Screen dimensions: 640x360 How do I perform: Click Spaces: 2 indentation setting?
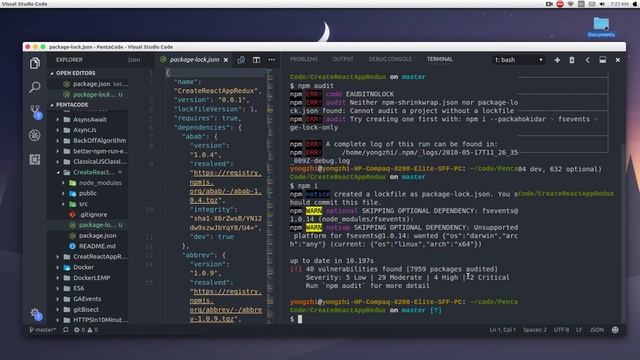(x=535, y=330)
